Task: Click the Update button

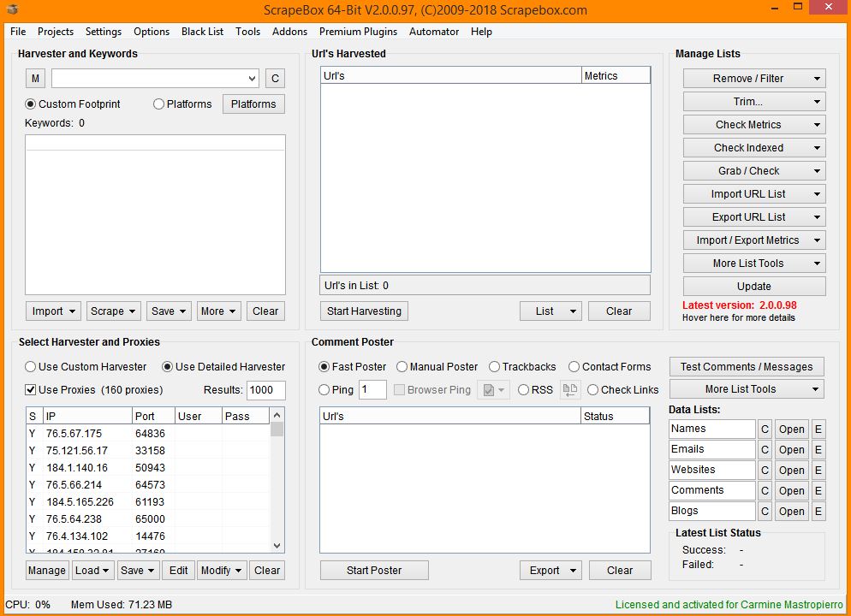Action: [x=754, y=287]
